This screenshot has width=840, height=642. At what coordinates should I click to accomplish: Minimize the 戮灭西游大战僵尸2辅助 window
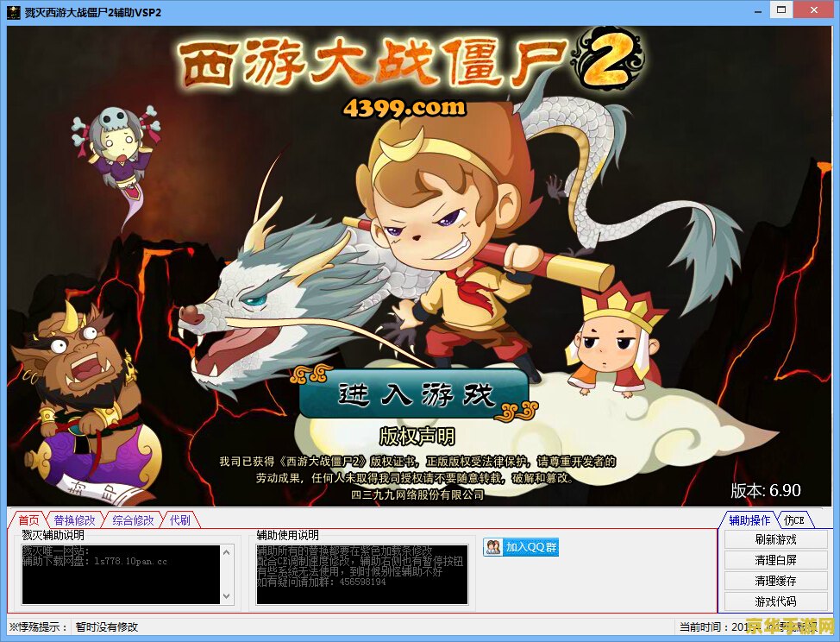[x=758, y=10]
